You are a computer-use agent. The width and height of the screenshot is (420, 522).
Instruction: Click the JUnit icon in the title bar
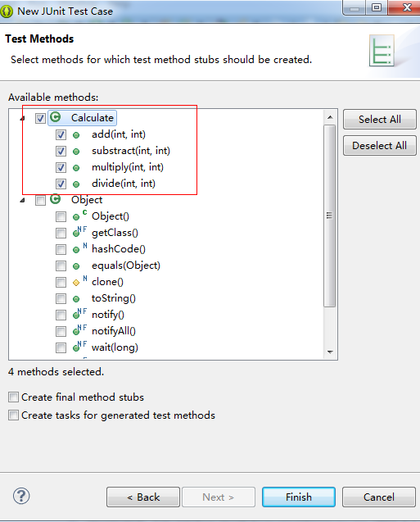[x=7, y=11]
